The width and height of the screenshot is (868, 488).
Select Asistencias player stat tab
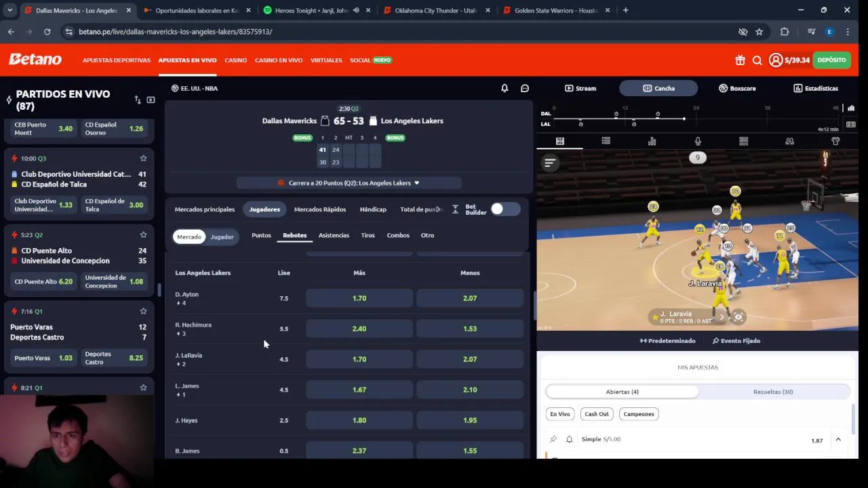coord(334,235)
